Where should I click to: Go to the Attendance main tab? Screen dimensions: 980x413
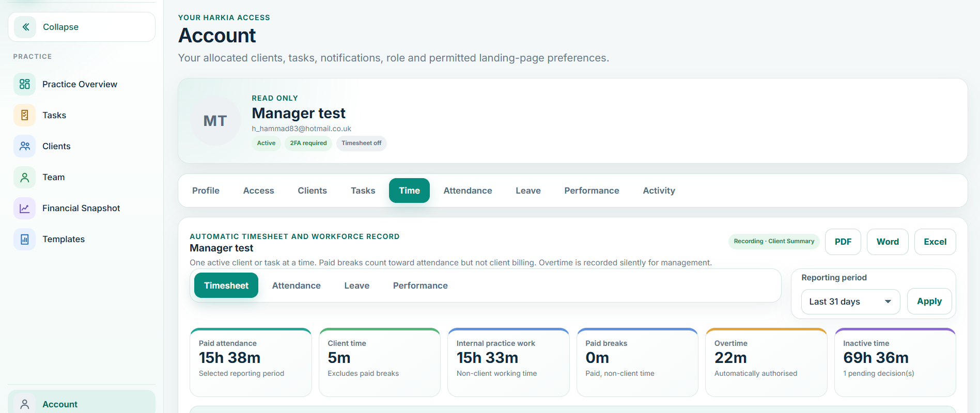(x=468, y=190)
